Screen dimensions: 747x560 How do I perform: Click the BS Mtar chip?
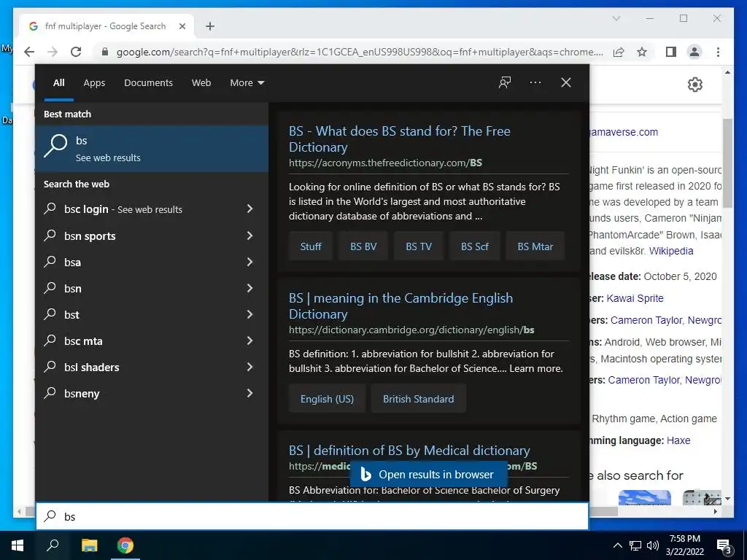click(535, 246)
